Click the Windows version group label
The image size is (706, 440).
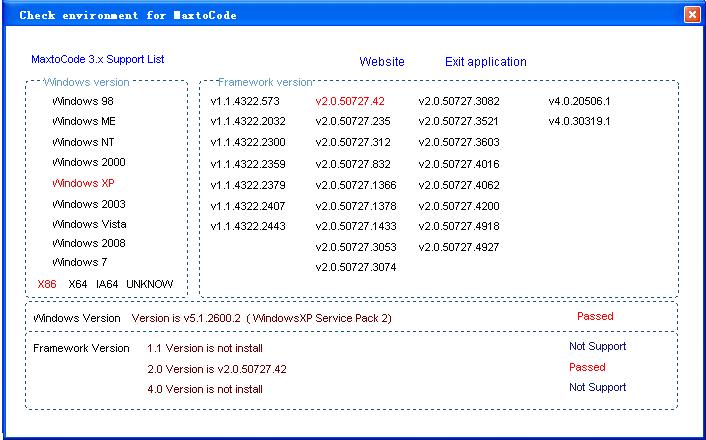86,82
